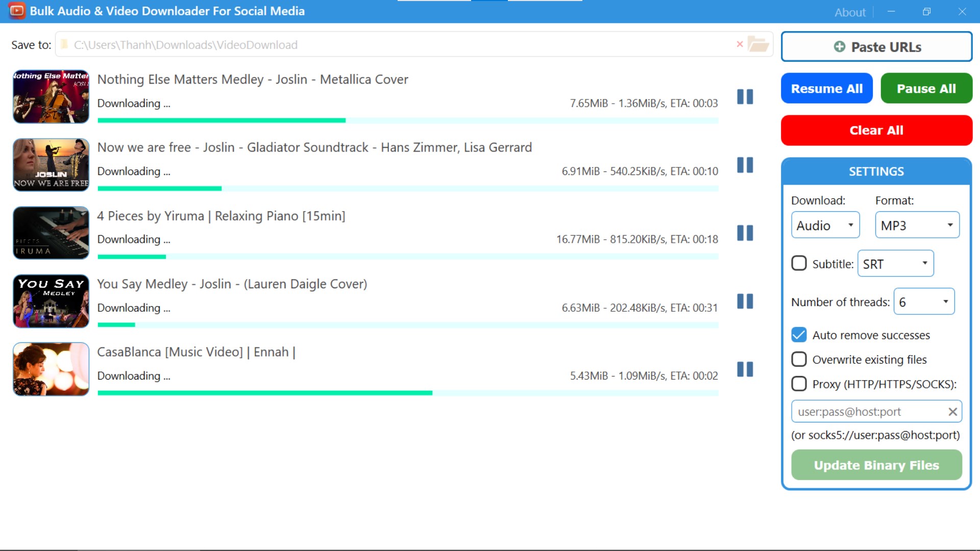Click the CasaBlanca download progress bar
The image size is (980, 551).
[407, 393]
